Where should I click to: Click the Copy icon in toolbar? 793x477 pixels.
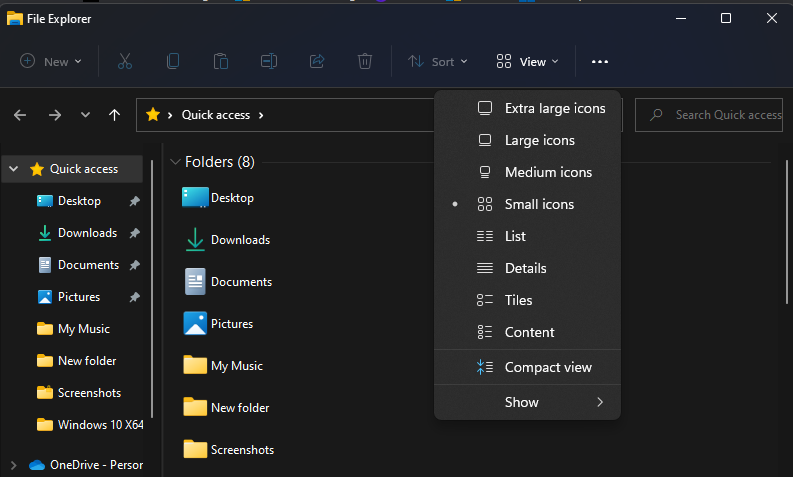tap(173, 61)
